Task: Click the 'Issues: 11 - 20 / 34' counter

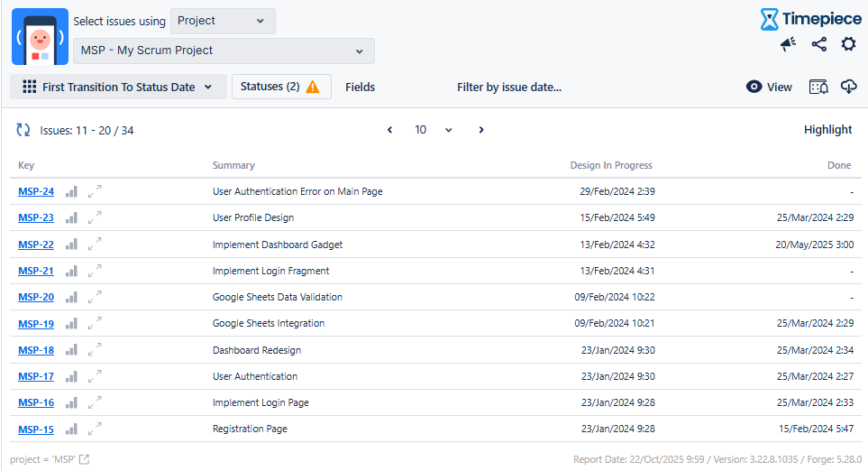Action: pyautogui.click(x=87, y=131)
